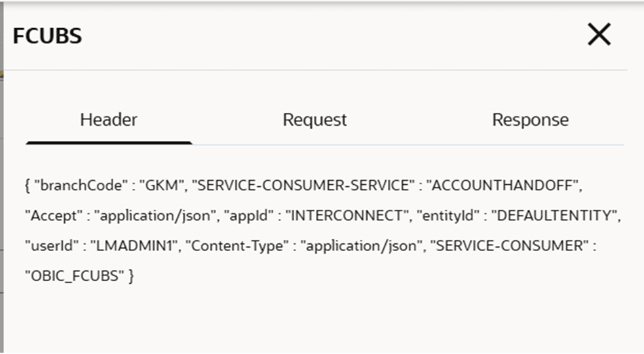The image size is (644, 354).
Task: Open the Request tab
Action: pos(314,120)
